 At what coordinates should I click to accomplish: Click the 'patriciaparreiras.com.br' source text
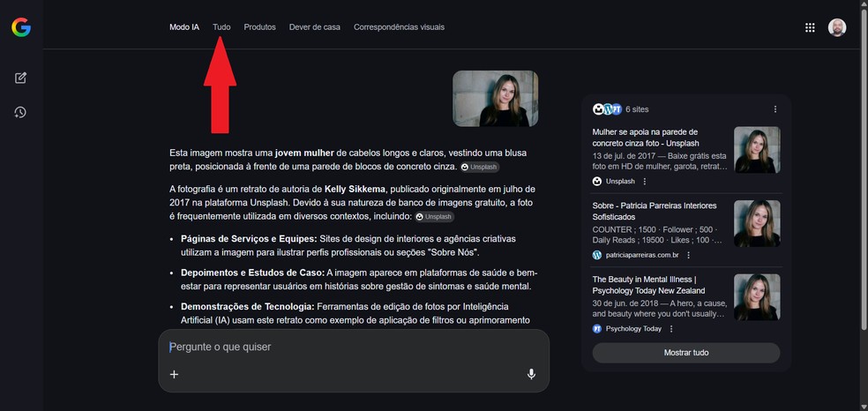point(643,255)
